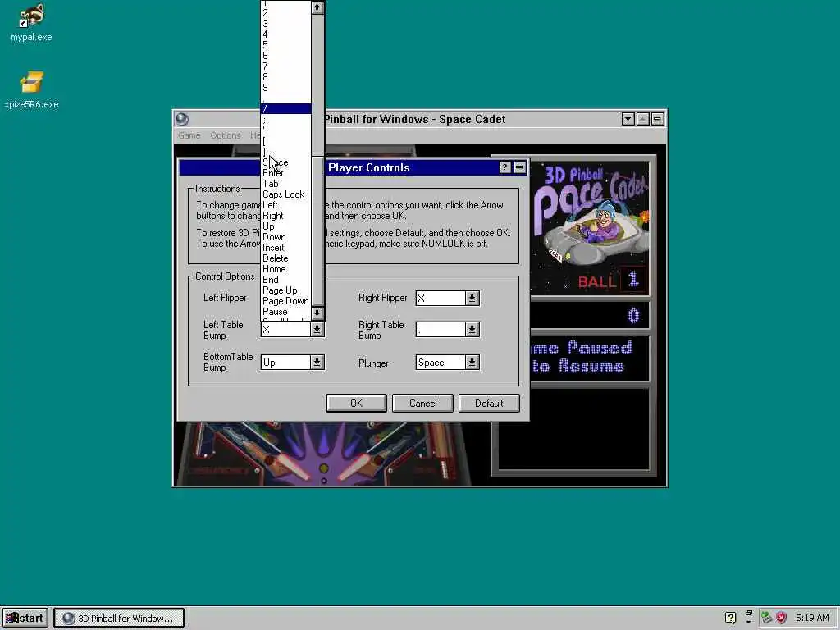This screenshot has width=840, height=630.
Task: Expand the Right Flipper dropdown arrow
Action: pyautogui.click(x=472, y=299)
